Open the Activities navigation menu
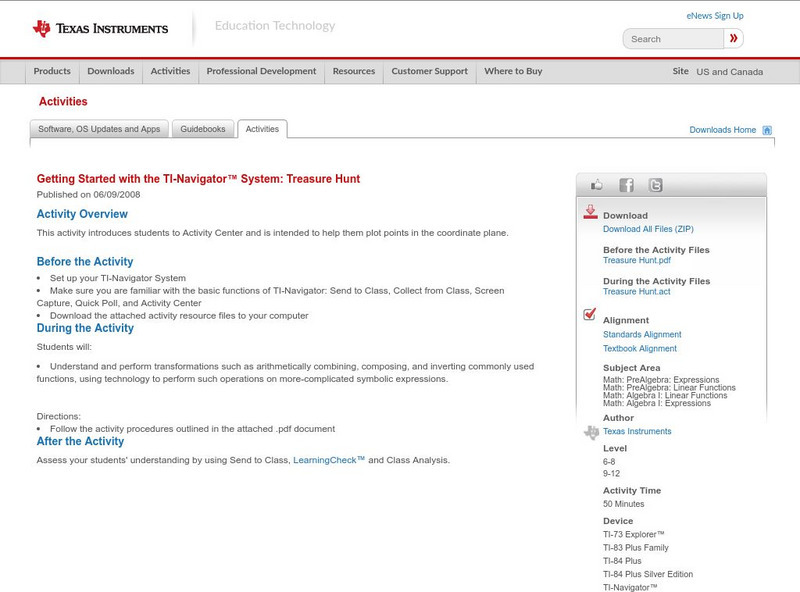Screen dimensions: 800x592 pos(170,71)
